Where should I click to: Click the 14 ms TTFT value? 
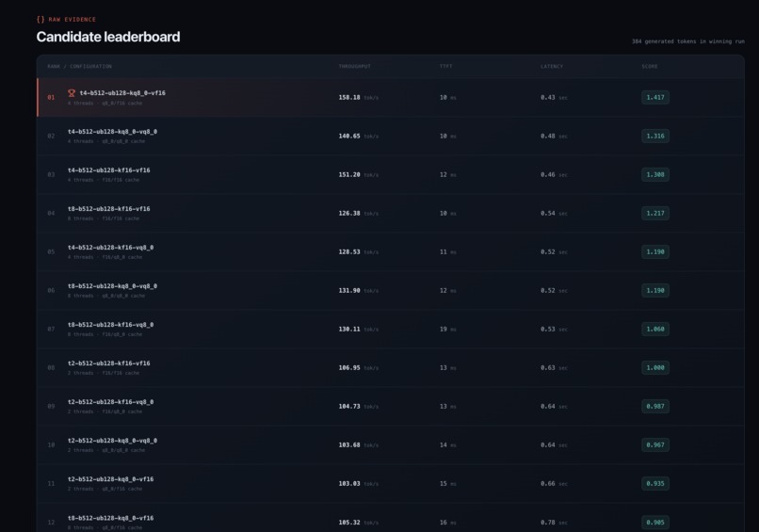[x=447, y=444]
